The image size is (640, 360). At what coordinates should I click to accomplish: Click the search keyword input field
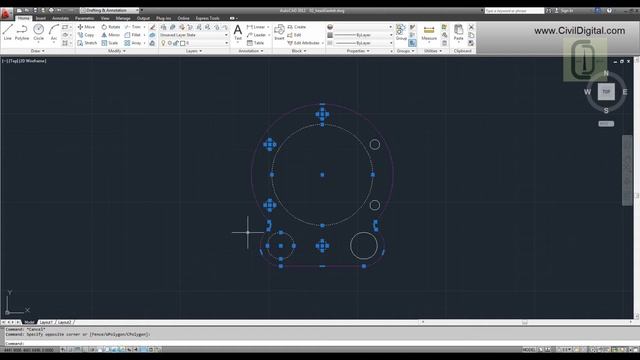point(514,11)
